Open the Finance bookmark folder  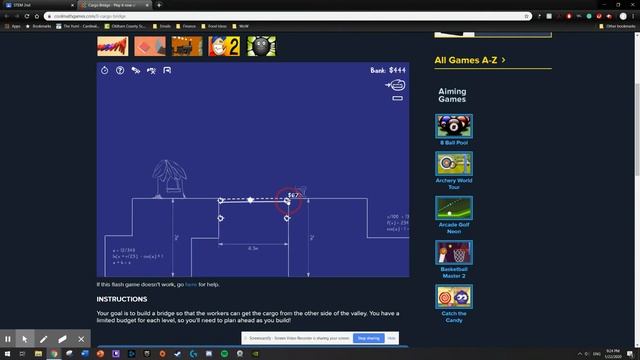186,26
